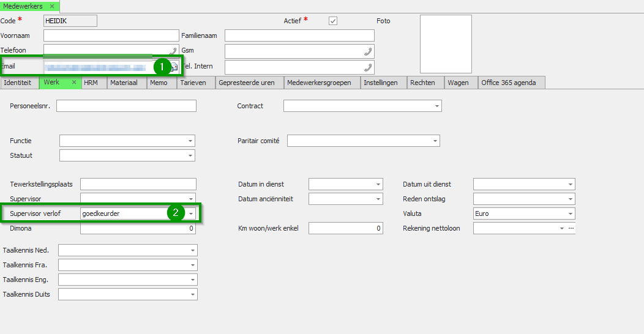The height and width of the screenshot is (334, 644).
Task: Click the Gsm input field
Action: point(299,51)
